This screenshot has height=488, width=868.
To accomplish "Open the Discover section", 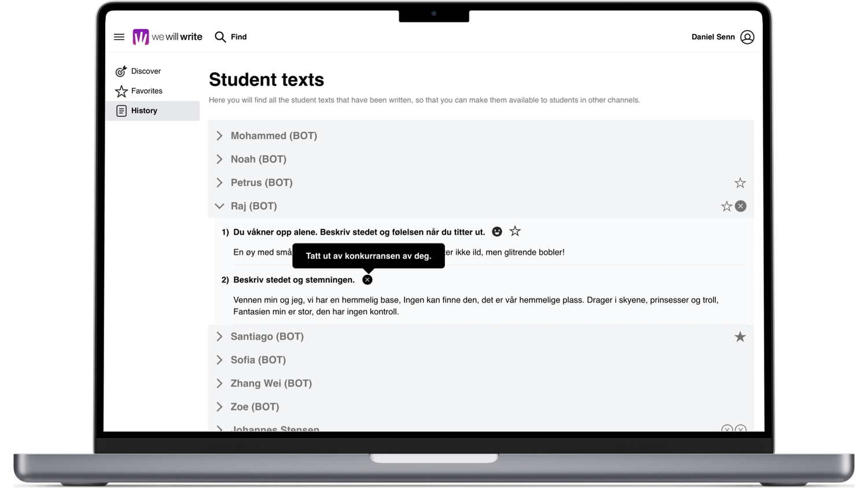I will (x=145, y=71).
